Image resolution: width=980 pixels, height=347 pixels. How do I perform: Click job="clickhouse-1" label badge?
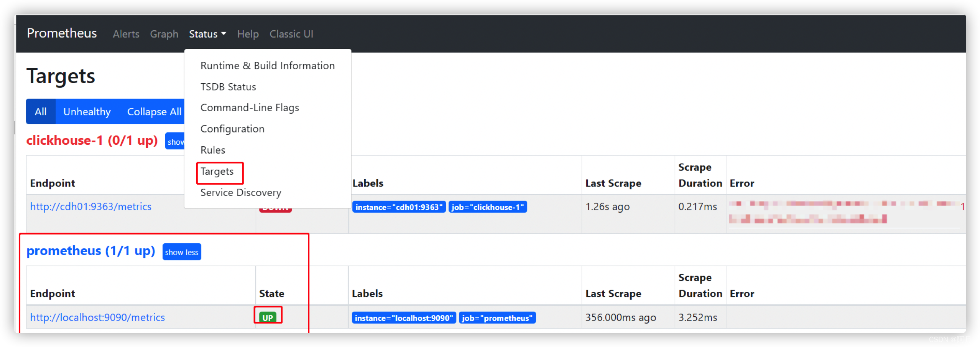tap(488, 207)
